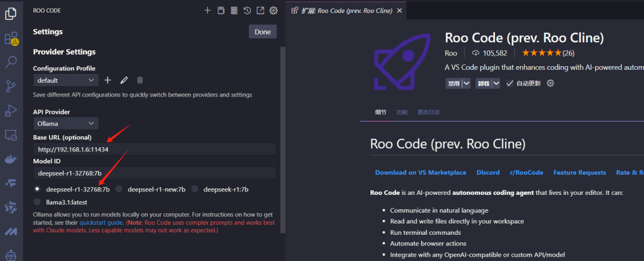The image size is (644, 261).
Task: Open the Configuration Profile default dropdown
Action: coord(66,80)
